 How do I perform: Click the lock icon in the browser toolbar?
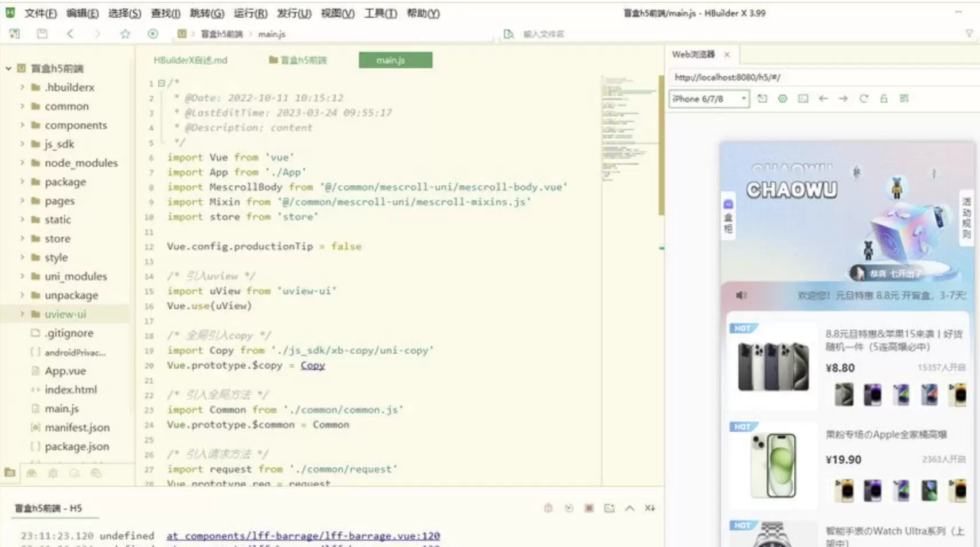pyautogui.click(x=884, y=99)
